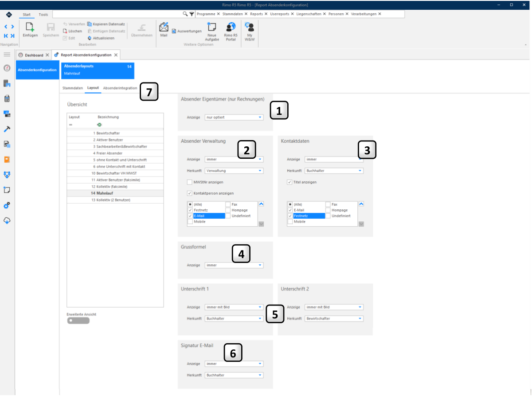Open the building sidebar icon

pyautogui.click(x=7, y=83)
